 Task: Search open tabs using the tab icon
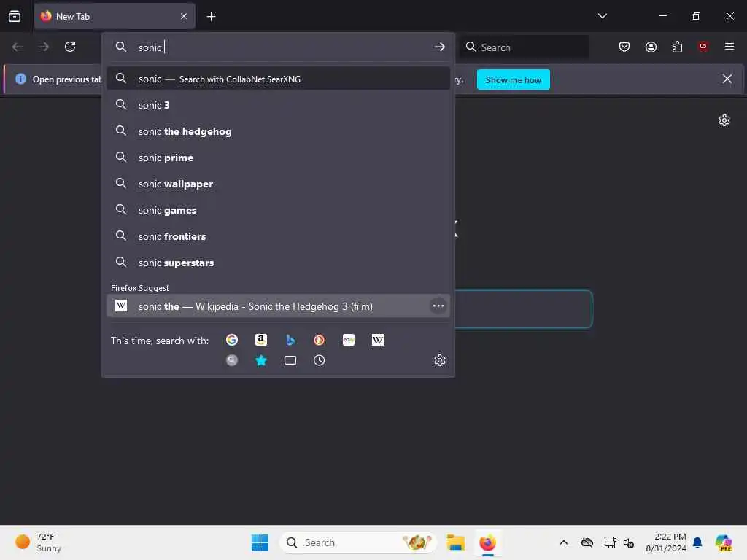(290, 360)
